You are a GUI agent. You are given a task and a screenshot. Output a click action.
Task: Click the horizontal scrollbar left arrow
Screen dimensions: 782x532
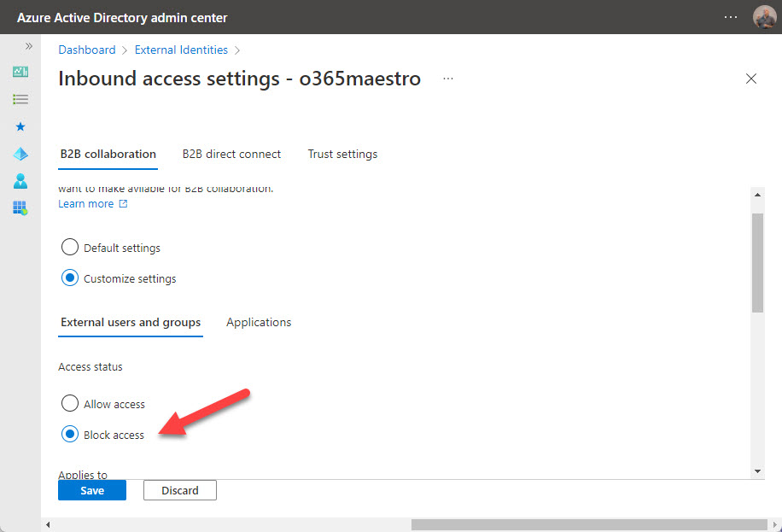coord(48,524)
